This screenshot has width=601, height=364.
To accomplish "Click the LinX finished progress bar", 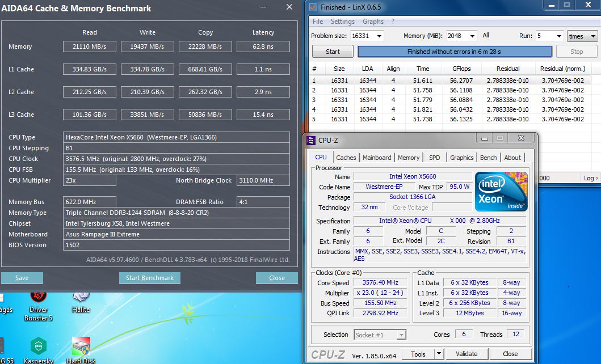I will pyautogui.click(x=455, y=51).
